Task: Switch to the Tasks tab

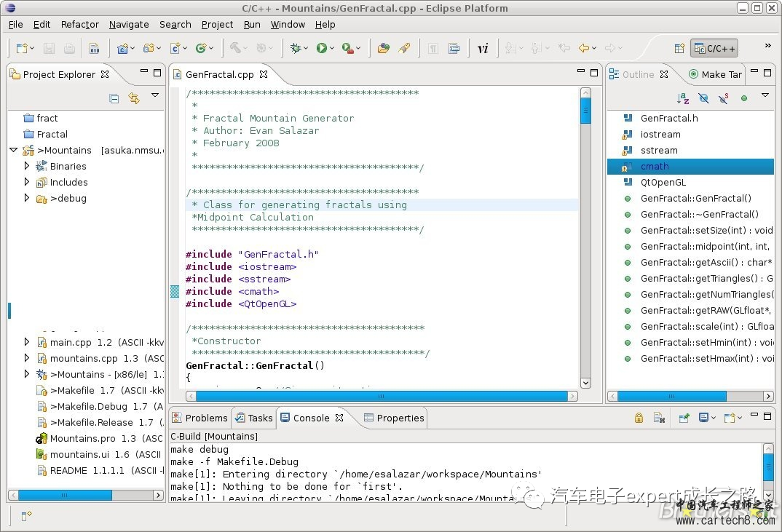Action: (x=254, y=418)
